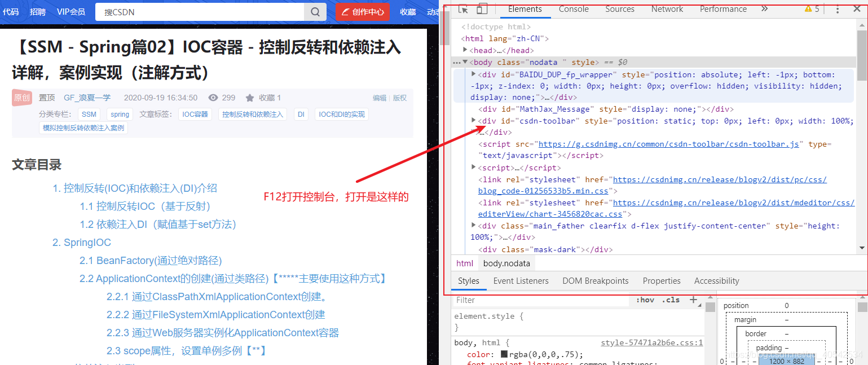Open the Accessibility subtab

click(716, 281)
